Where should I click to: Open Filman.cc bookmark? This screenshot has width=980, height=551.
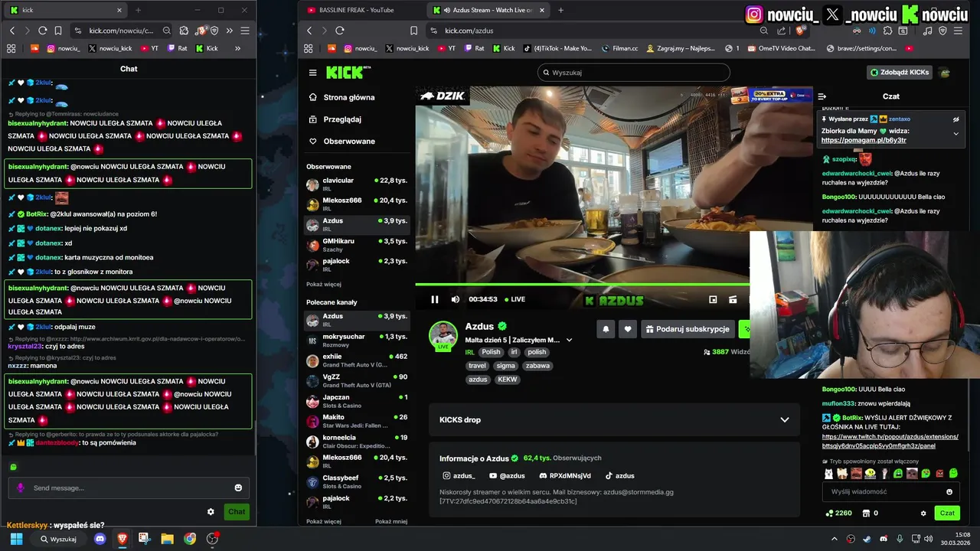tap(619, 48)
